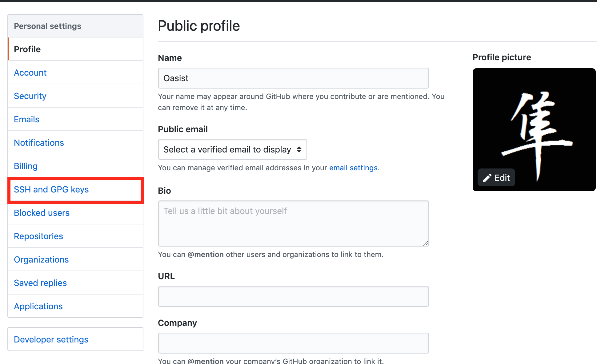View the Billing settings page
597x364 pixels.
point(26,166)
